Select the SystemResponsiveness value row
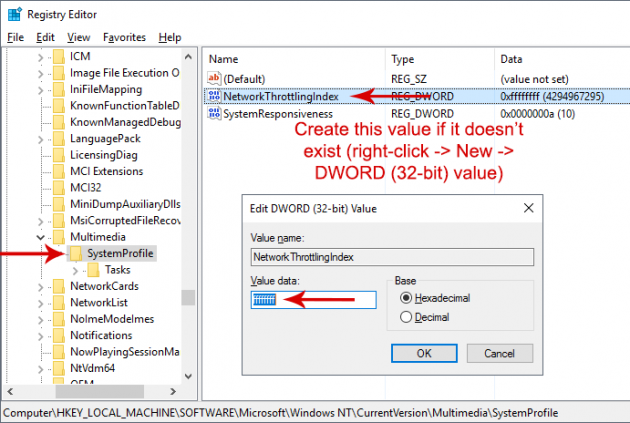630x423 pixels. [x=417, y=114]
